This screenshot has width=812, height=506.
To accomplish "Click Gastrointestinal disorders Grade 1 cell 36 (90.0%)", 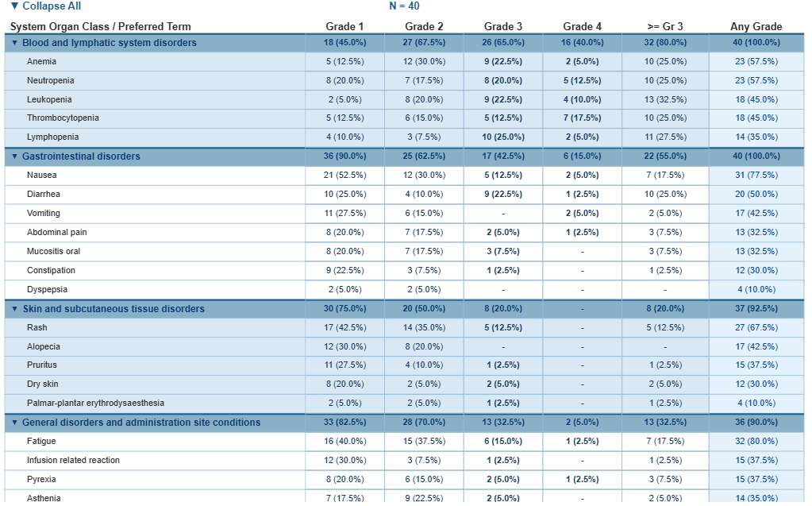I will (344, 156).
